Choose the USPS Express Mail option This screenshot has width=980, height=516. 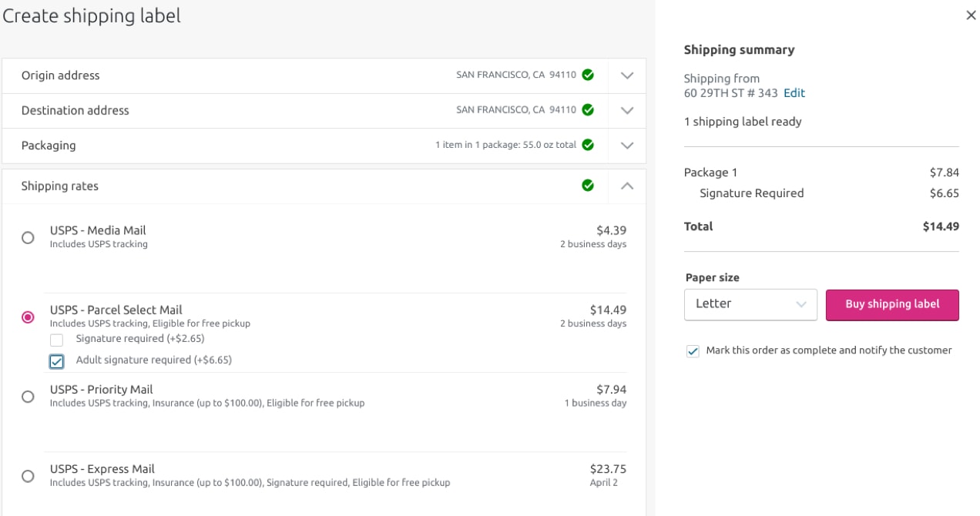[x=29, y=476]
